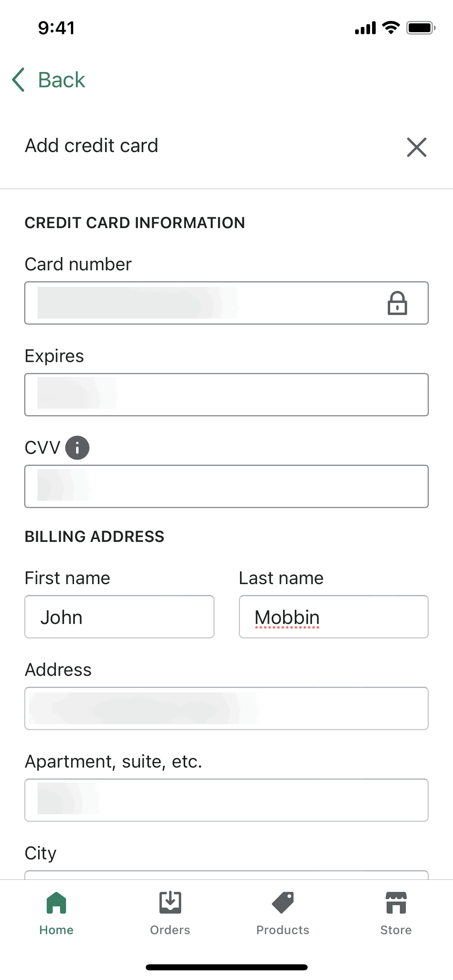
Task: Click the lock icon in card number field
Action: point(397,303)
